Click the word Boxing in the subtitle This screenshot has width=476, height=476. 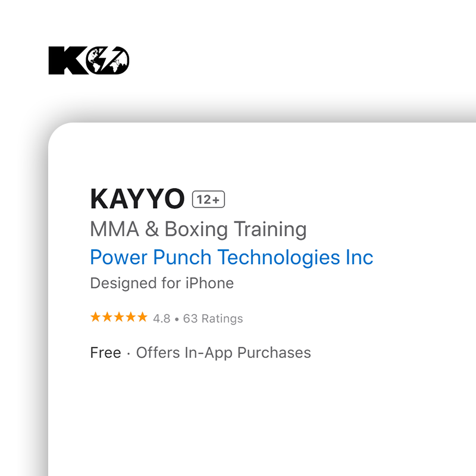[196, 229]
